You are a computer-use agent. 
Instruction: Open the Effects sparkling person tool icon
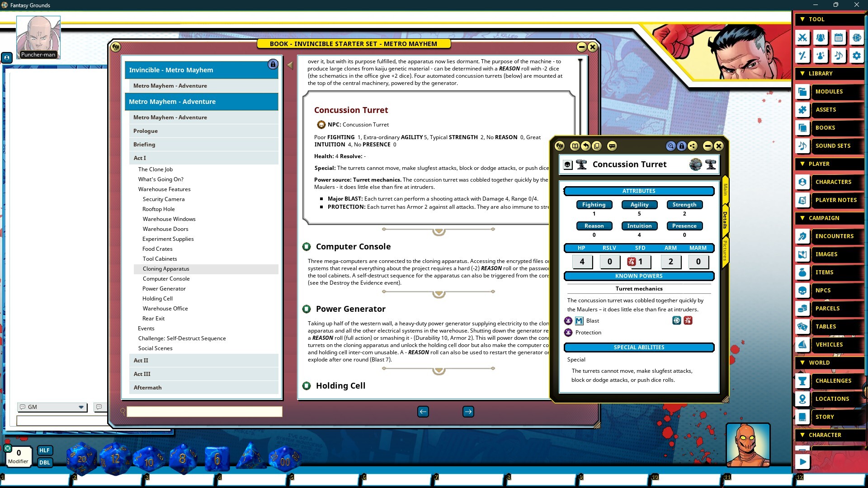tap(821, 56)
